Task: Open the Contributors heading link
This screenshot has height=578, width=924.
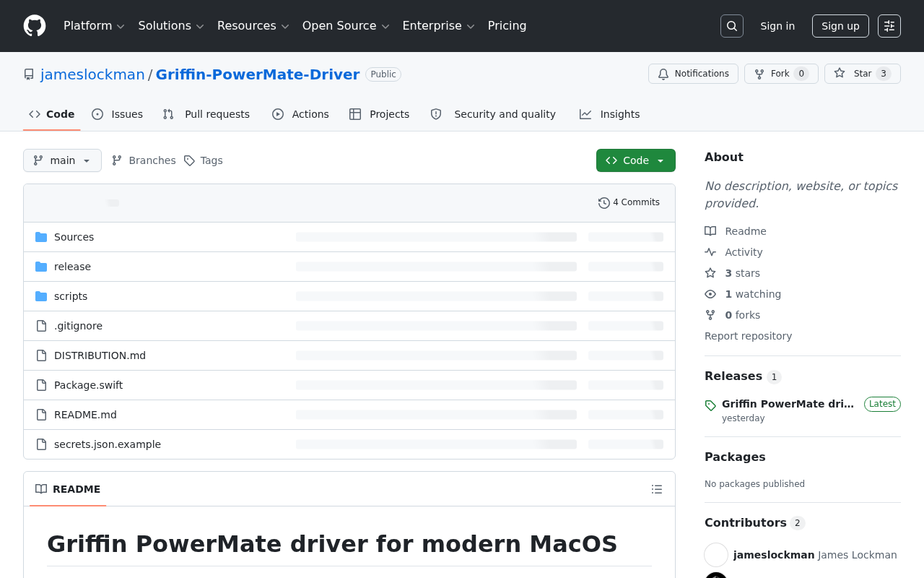Action: click(754, 523)
